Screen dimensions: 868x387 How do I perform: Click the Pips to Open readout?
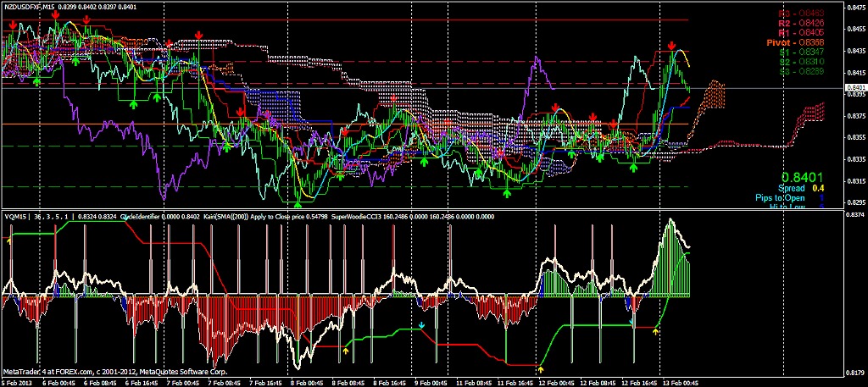click(x=789, y=198)
